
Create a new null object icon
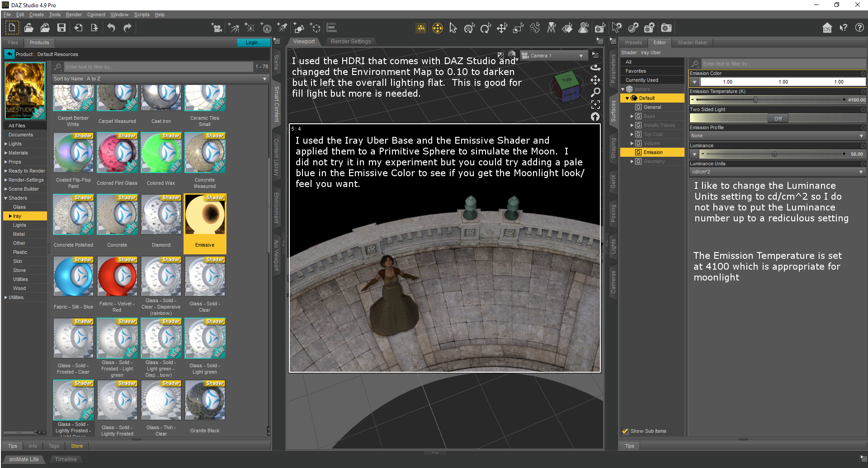pos(316,28)
